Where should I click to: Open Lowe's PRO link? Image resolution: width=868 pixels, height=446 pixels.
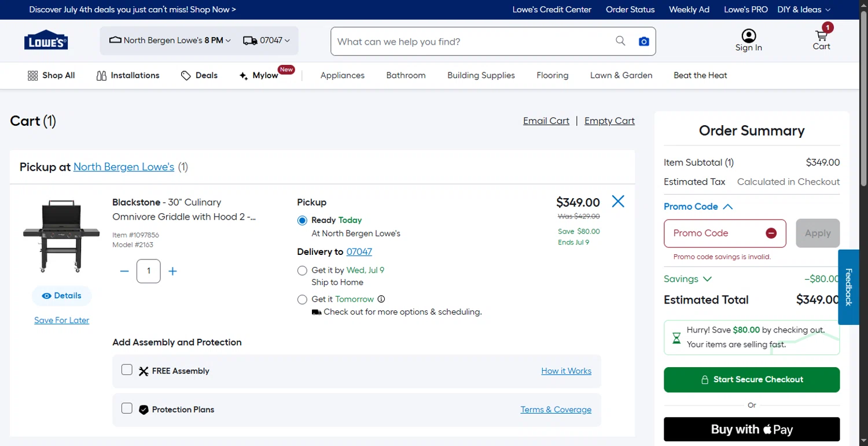coord(746,9)
